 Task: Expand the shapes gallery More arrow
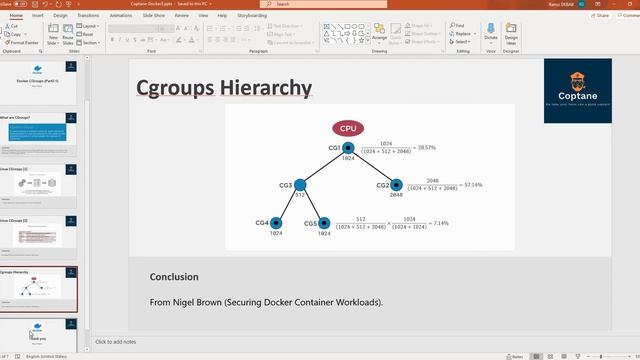pos(368,41)
